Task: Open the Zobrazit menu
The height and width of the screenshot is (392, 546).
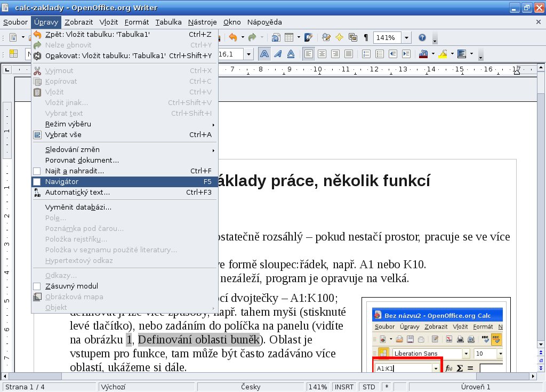Action: [79, 22]
